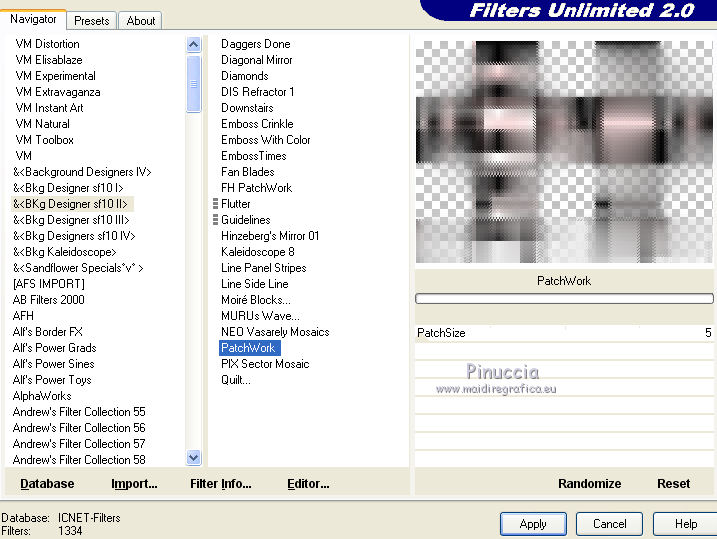Open Filter Info...

[221, 484]
